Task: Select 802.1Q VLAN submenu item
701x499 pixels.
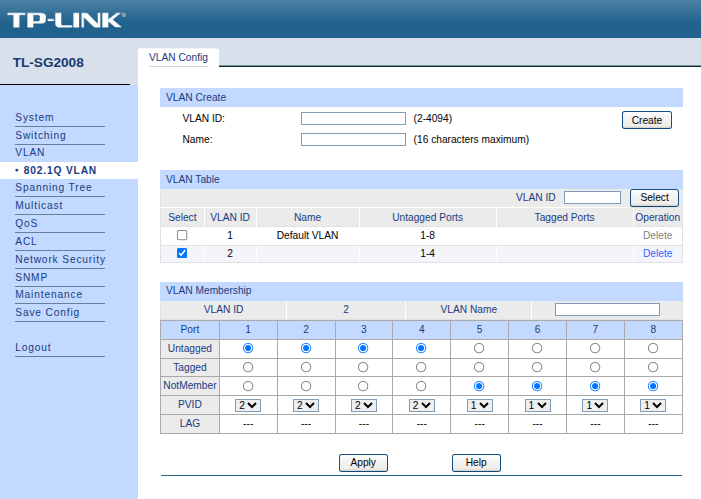Action: (60, 170)
